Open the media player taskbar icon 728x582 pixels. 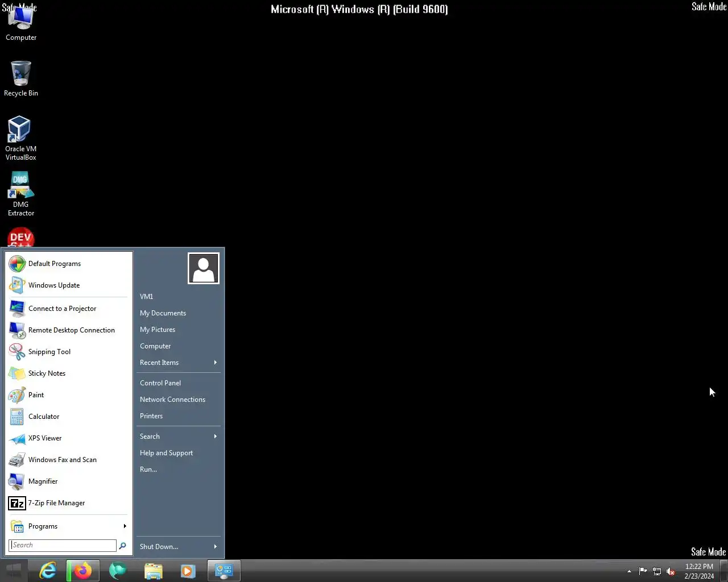coord(188,571)
